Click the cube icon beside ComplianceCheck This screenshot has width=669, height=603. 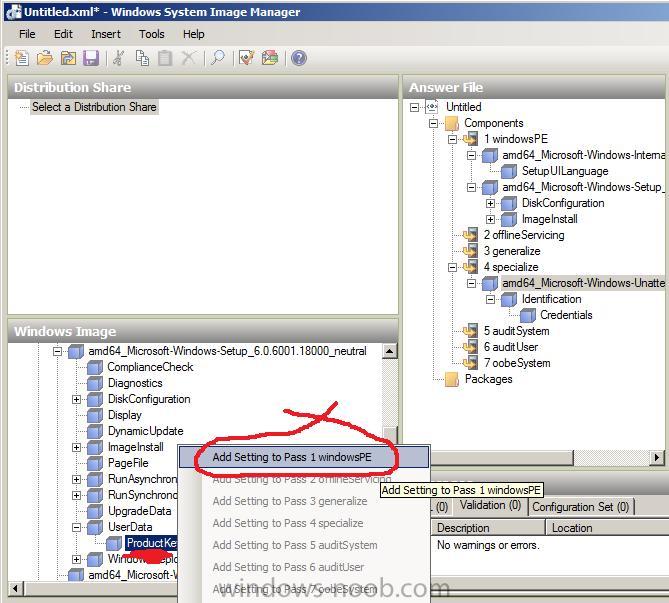tap(95, 367)
